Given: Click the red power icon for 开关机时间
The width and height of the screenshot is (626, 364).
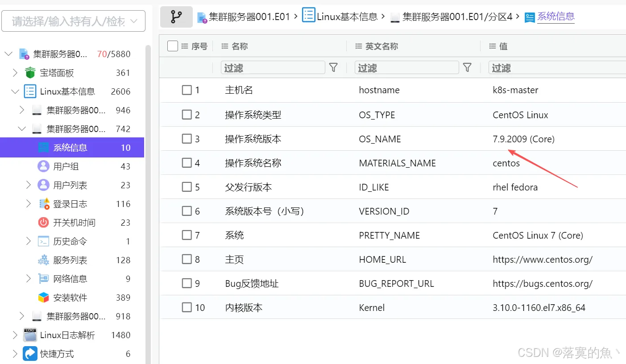Looking at the screenshot, I should (x=43, y=223).
